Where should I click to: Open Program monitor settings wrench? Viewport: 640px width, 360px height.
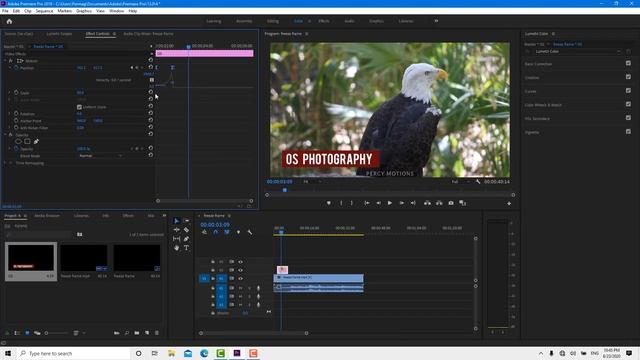click(478, 182)
